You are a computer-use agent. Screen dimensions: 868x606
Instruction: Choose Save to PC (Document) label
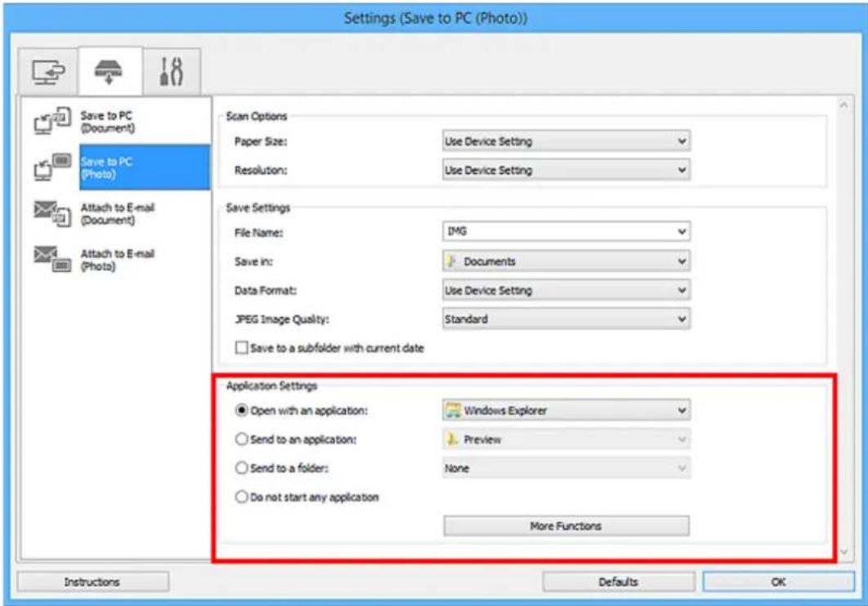107,122
